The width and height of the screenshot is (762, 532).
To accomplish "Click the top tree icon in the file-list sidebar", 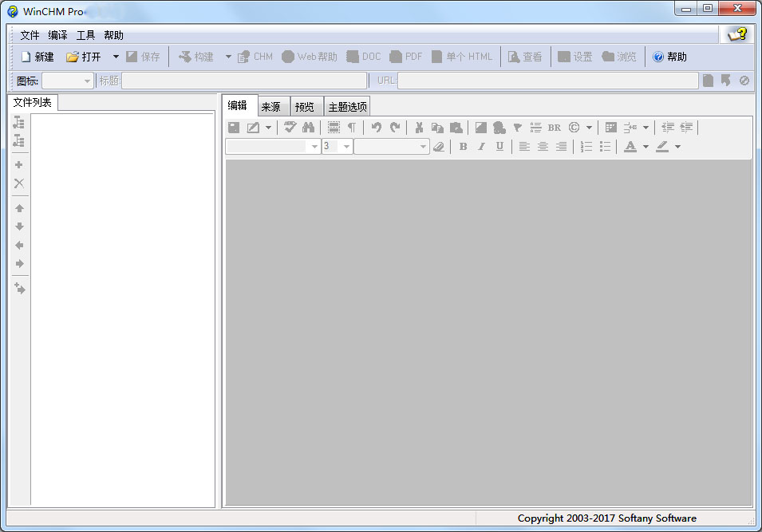I will pos(19,122).
